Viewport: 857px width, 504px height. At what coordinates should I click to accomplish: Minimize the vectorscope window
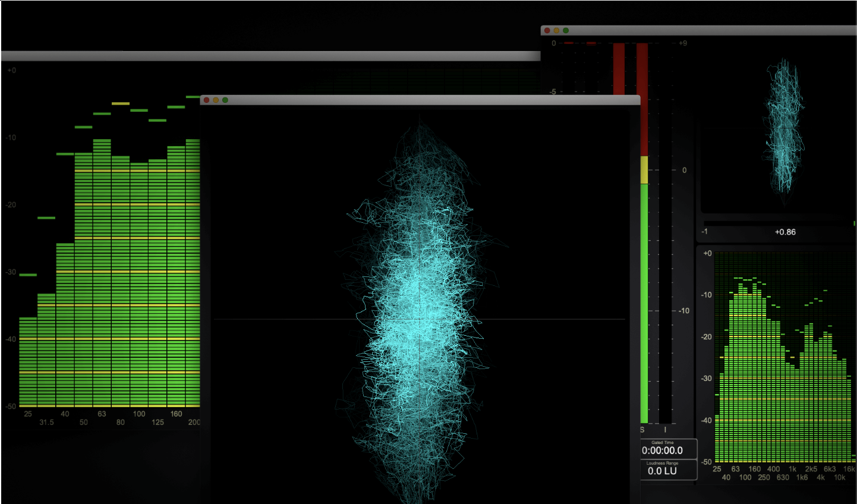216,100
